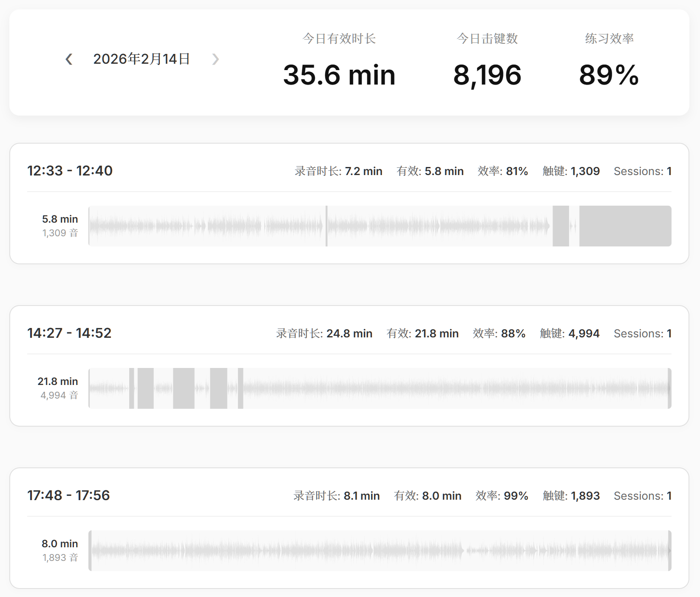The image size is (700, 597).
Task: Click the thin vertical marker in the 12:33 waveform
Action: tap(326, 226)
